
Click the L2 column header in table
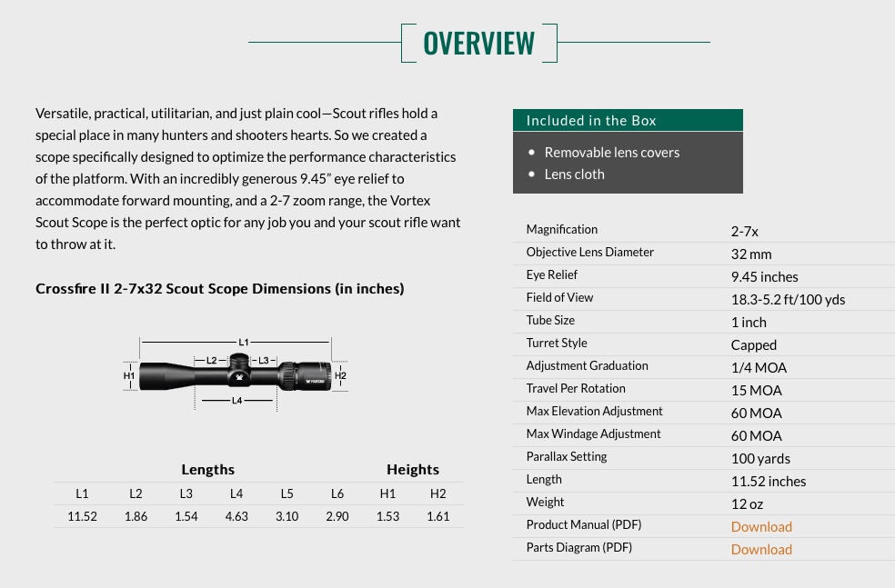[x=136, y=493]
